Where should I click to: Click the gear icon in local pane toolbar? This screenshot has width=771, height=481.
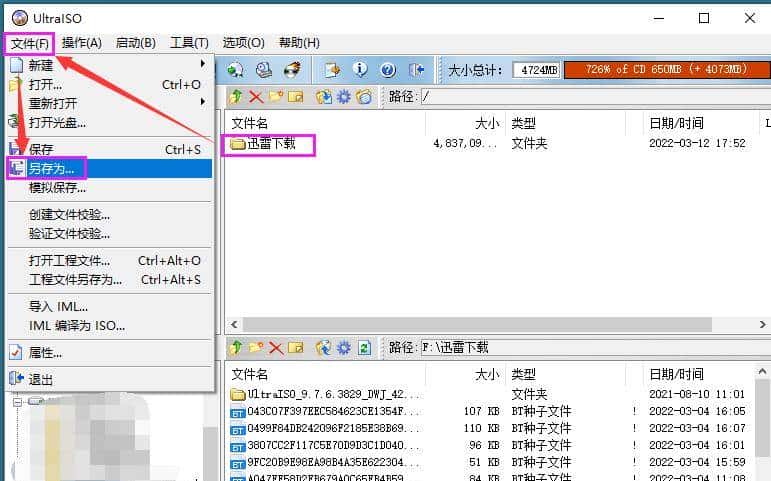pyautogui.click(x=344, y=348)
